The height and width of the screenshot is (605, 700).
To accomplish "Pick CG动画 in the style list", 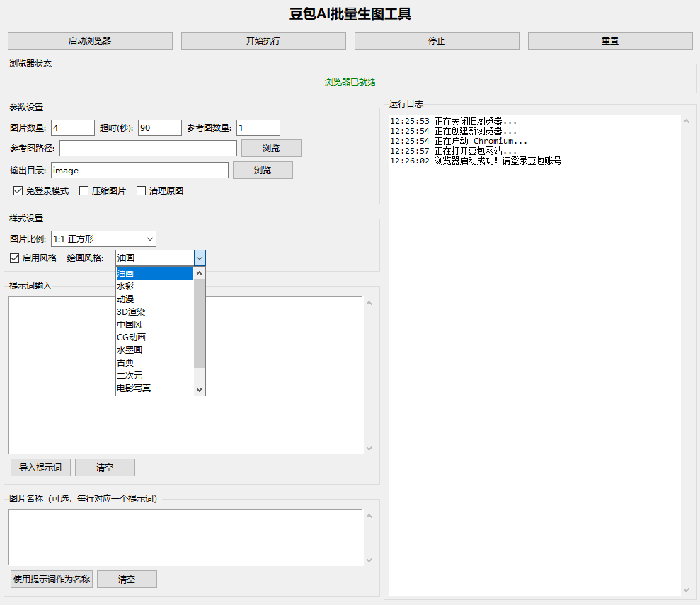I will point(154,338).
